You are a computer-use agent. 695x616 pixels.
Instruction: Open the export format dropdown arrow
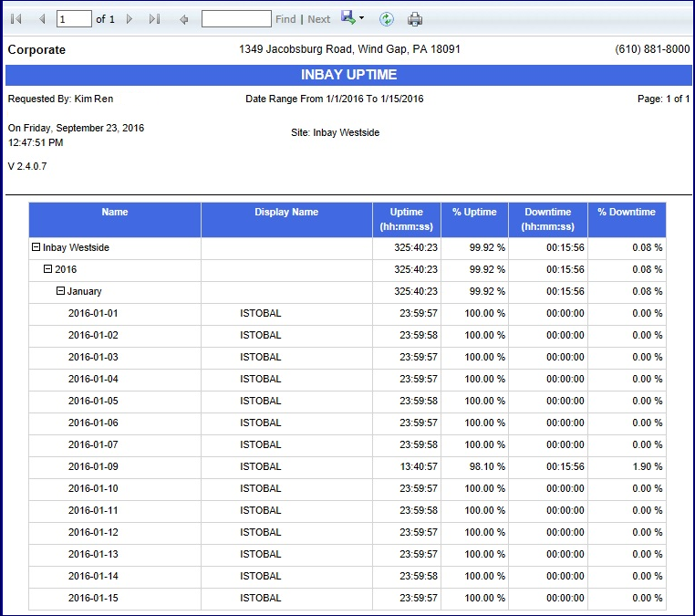coord(362,19)
